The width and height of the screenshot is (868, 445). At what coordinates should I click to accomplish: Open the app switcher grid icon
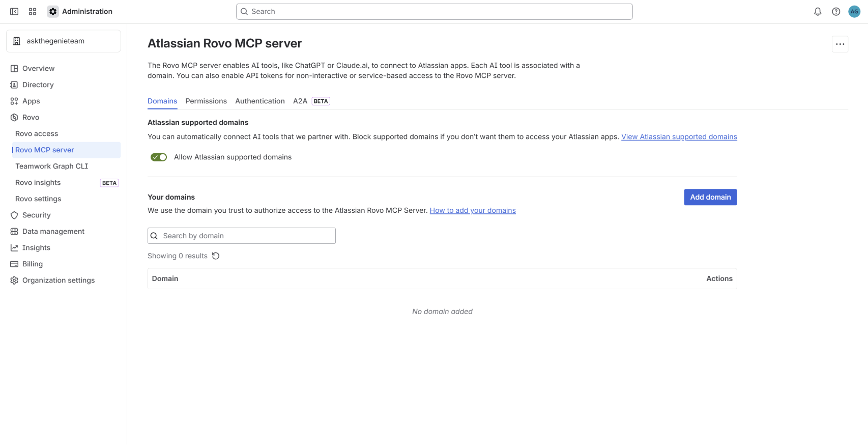(x=33, y=11)
